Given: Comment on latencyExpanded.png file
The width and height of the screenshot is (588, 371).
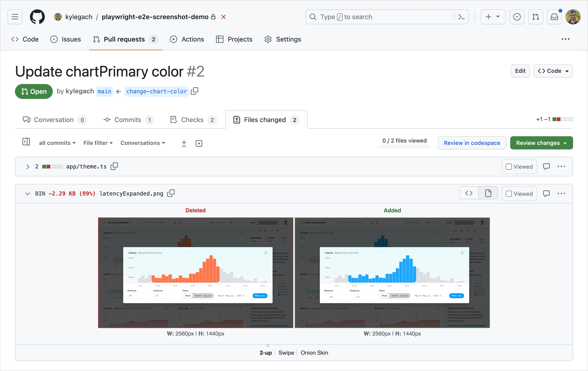Looking at the screenshot, I should click(x=546, y=193).
